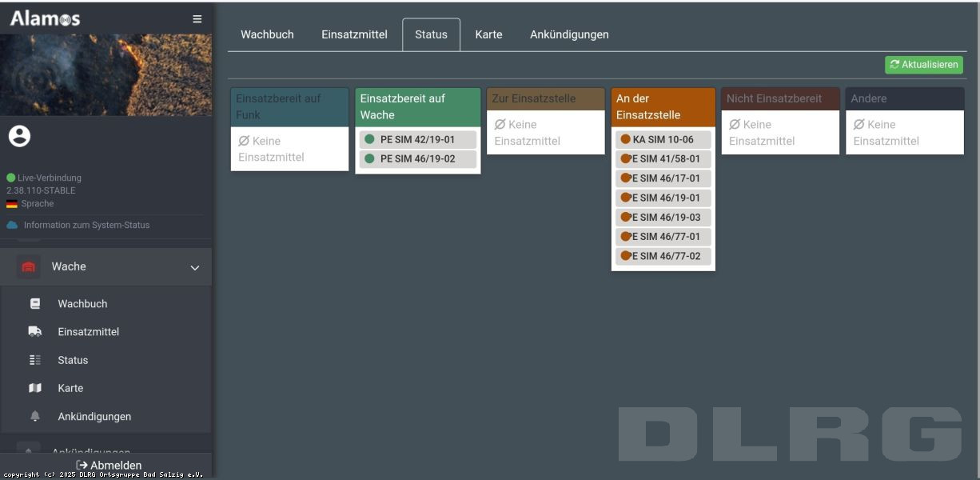Click the orange status dot of KA SIM 10-06
Viewport: 980px width, 480px height.
pos(626,139)
